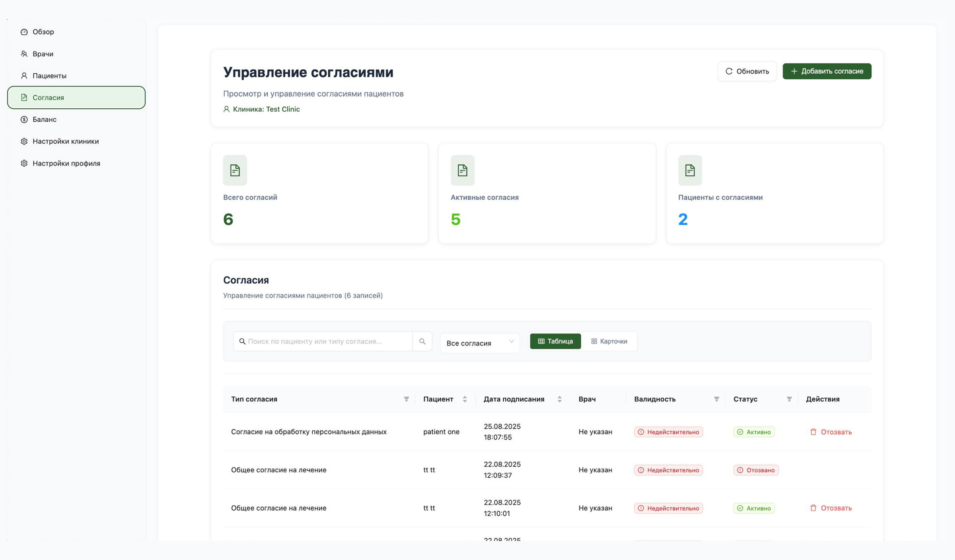Open Статус column filter icon

tap(789, 399)
